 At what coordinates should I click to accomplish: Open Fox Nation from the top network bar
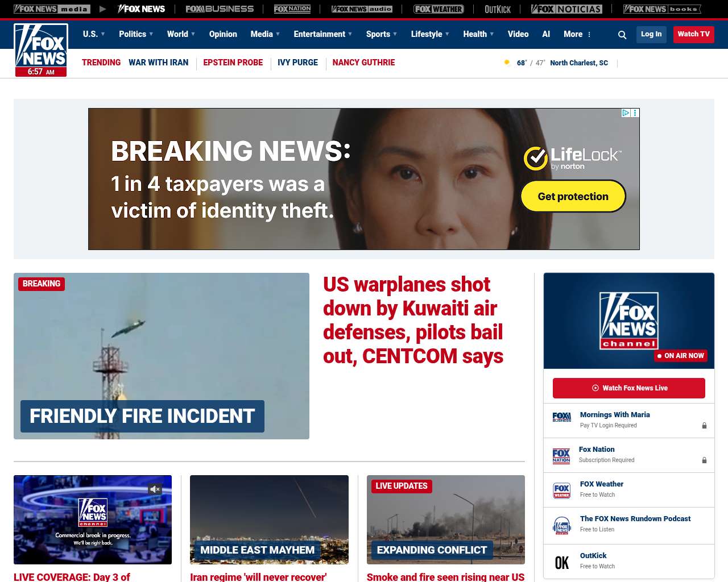[x=292, y=9]
